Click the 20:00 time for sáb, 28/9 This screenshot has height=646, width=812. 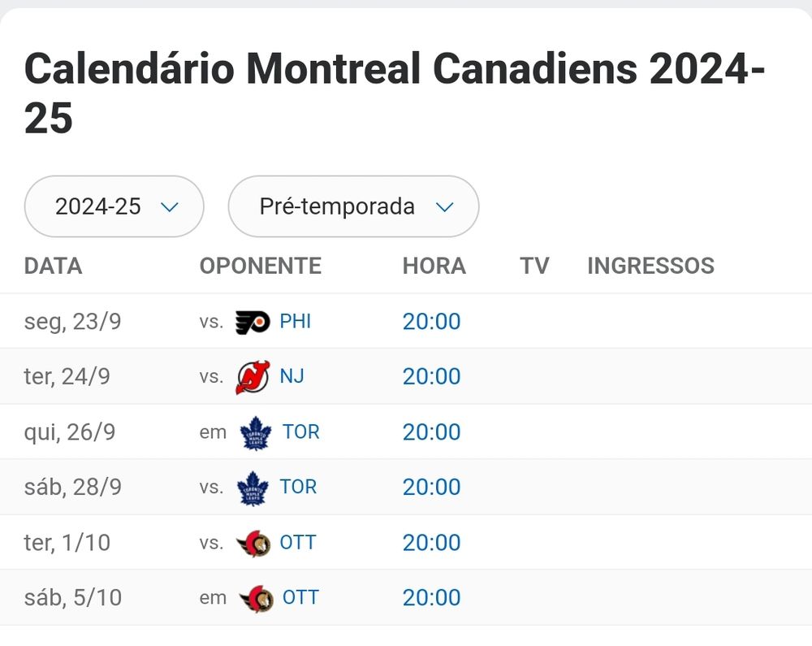432,488
